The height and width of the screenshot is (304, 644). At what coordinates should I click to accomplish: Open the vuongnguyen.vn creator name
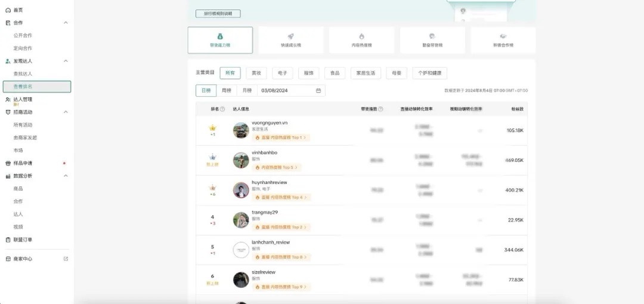(270, 122)
